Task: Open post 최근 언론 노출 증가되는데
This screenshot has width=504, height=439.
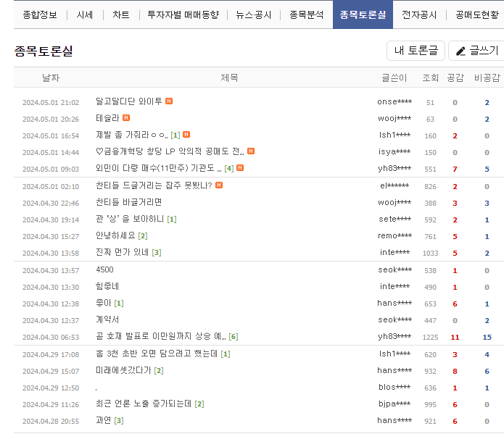Action: click(144, 404)
